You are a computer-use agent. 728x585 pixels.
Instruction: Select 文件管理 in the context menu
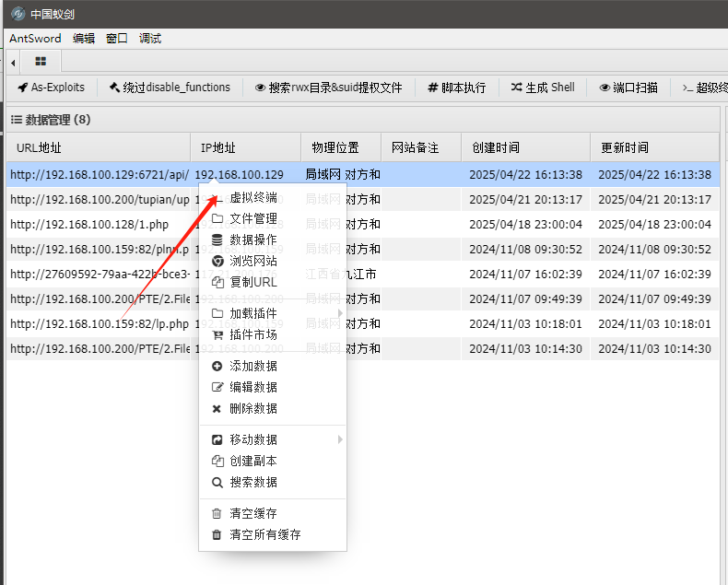tap(273, 218)
